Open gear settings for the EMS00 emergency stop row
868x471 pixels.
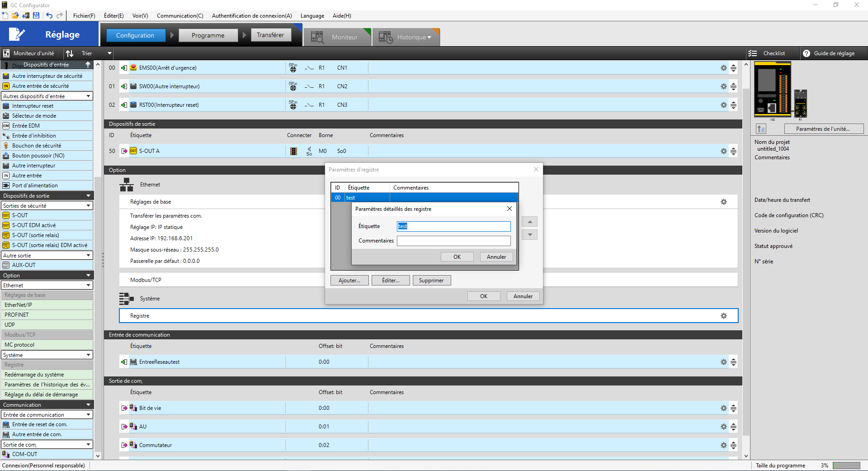(x=723, y=68)
